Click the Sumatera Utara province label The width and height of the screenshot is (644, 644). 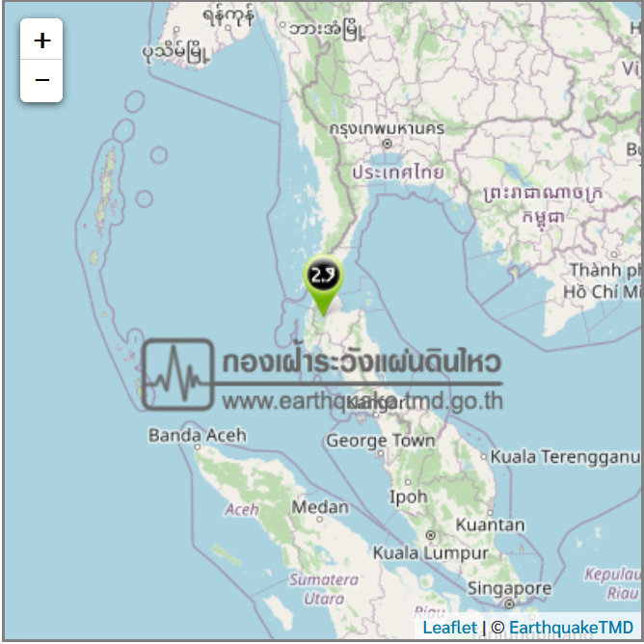point(324,589)
